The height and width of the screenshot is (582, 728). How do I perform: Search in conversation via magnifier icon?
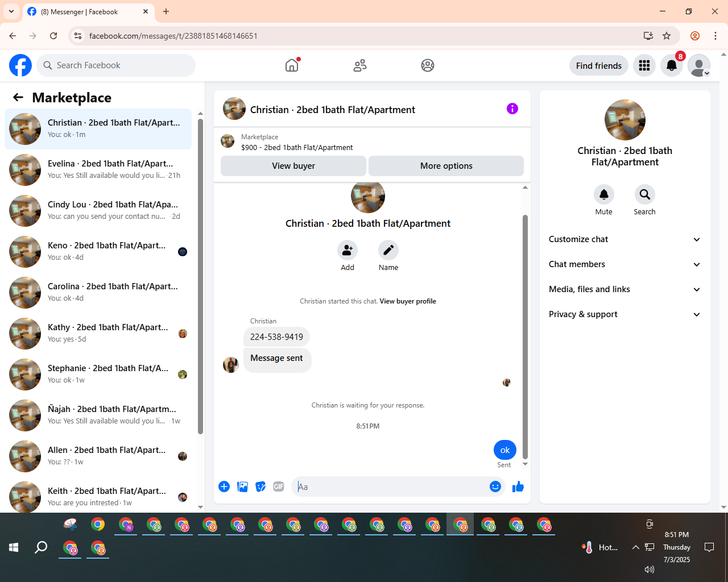tap(645, 194)
